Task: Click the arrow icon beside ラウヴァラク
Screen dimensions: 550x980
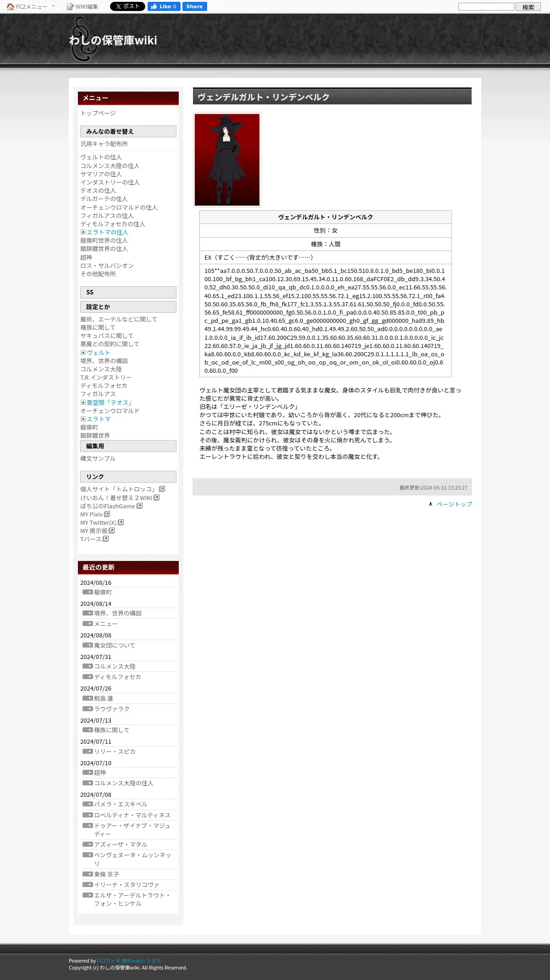Action: (x=88, y=709)
